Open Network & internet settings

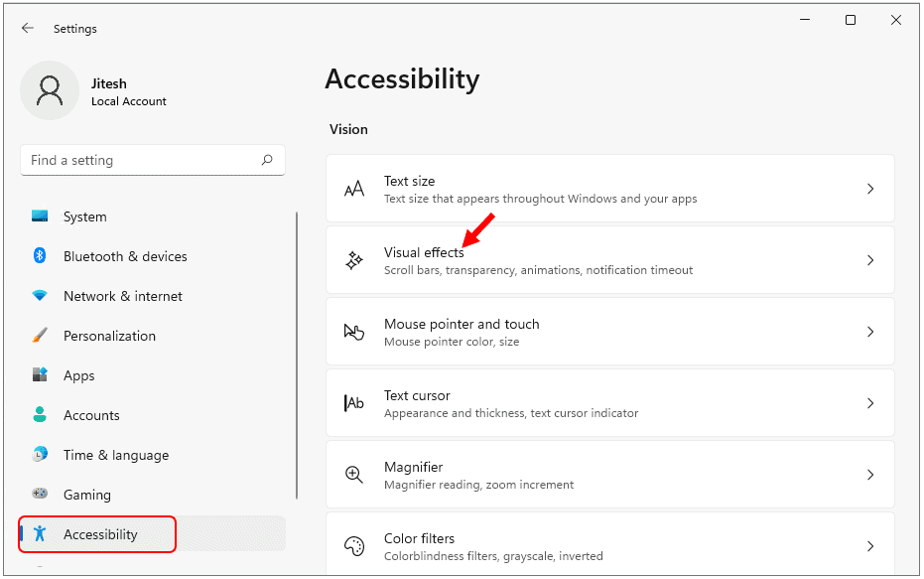(153, 296)
